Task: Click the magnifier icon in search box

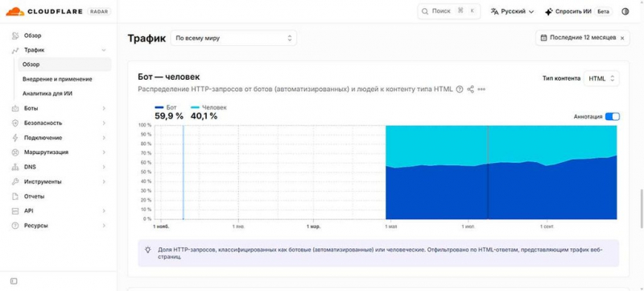Action: [426, 11]
